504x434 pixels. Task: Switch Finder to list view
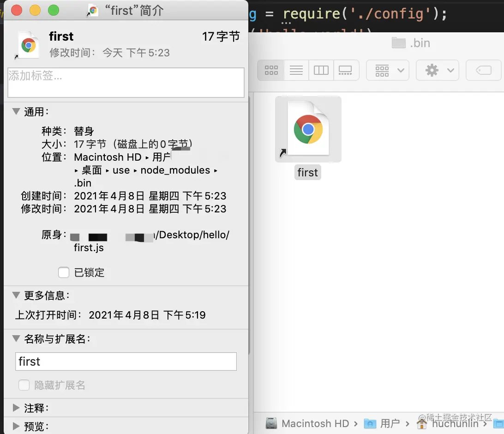coord(296,70)
